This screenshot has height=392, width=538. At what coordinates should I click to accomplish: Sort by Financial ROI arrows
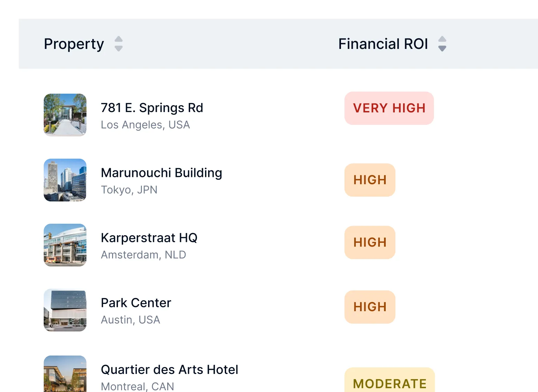click(442, 44)
